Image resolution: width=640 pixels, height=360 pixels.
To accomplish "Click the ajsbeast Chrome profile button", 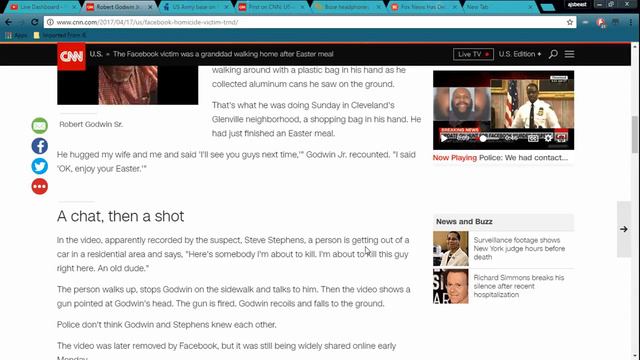I will tap(577, 4).
